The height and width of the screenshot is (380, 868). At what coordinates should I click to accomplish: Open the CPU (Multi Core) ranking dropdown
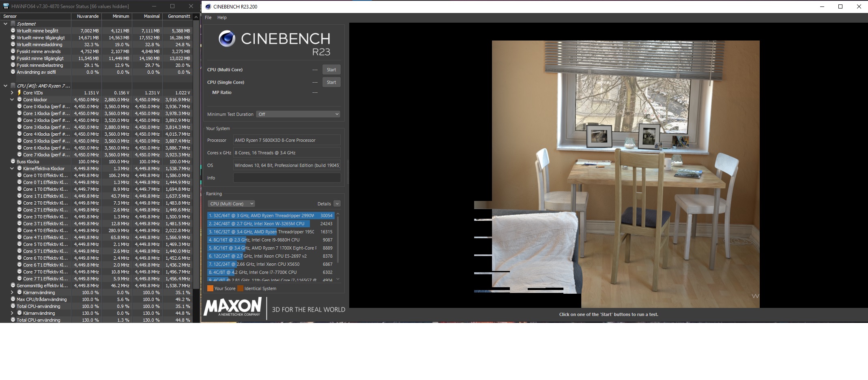tap(231, 204)
